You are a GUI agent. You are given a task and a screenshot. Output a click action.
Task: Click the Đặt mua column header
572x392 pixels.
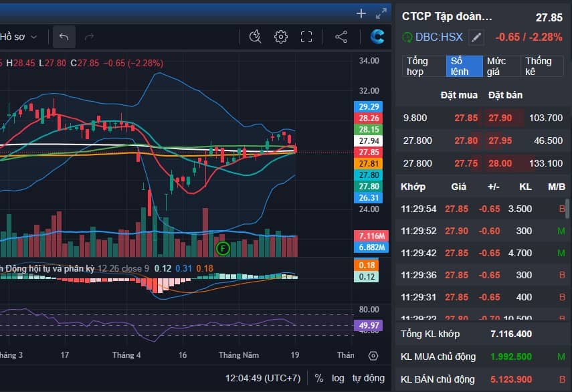(x=459, y=95)
